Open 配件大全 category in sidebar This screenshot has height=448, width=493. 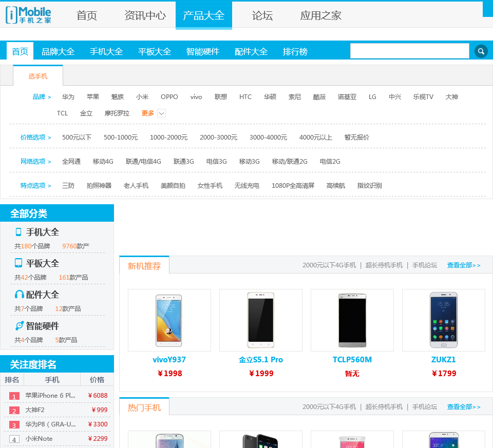pyautogui.click(x=43, y=295)
